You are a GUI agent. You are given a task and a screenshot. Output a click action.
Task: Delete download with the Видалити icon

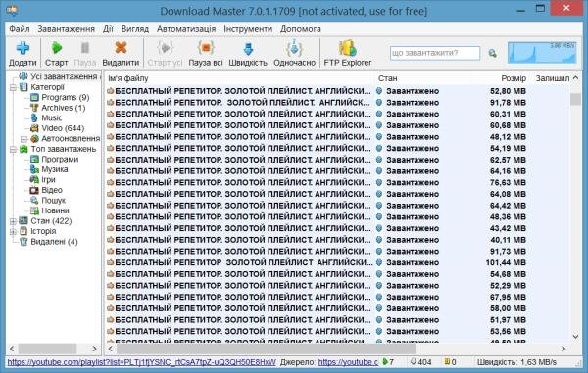coord(121,48)
